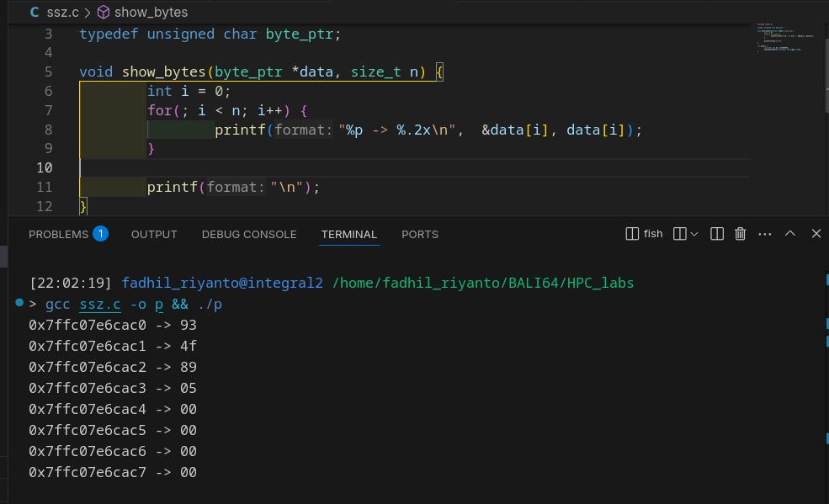
Task: Open the DEBUG CONSOLE tab
Action: (x=249, y=234)
